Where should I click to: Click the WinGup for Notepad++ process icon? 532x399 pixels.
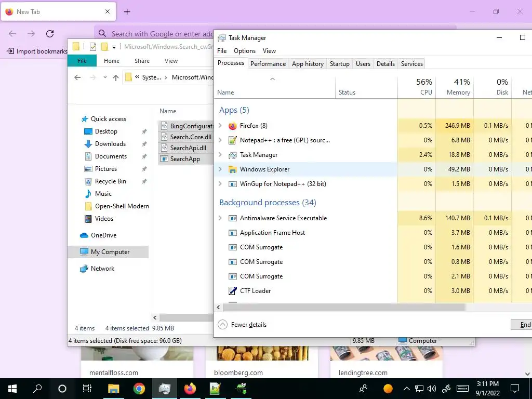tap(232, 184)
